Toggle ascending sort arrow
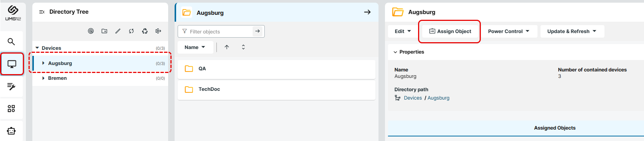This screenshot has width=644, height=141. [227, 47]
